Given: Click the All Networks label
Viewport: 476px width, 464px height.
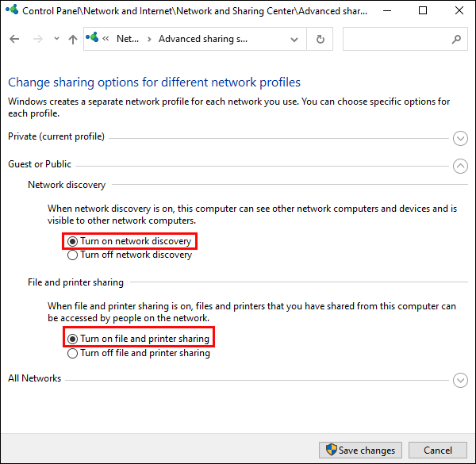Looking at the screenshot, I should pyautogui.click(x=34, y=378).
